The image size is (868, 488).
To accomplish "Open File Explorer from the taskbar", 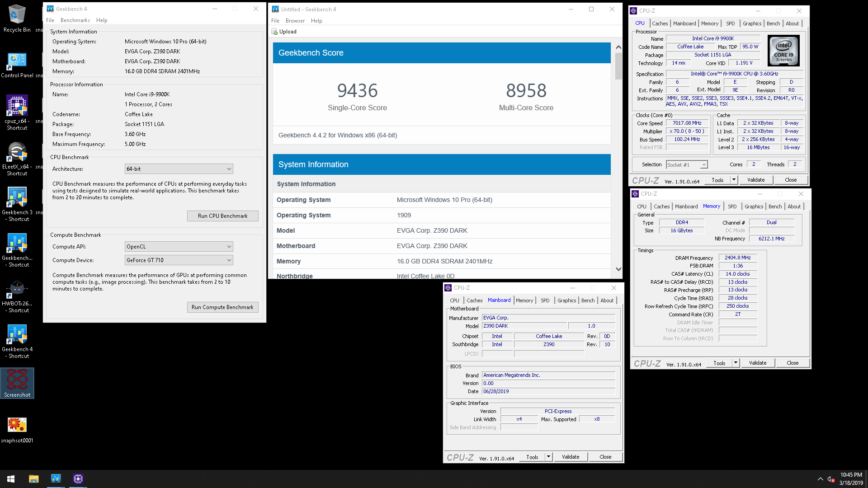I will [33, 479].
